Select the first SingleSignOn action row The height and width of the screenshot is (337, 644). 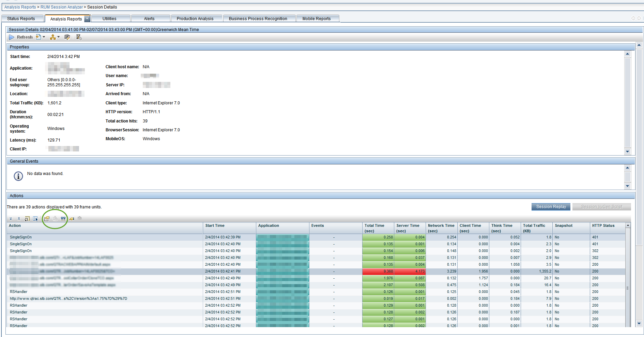[x=316, y=237]
